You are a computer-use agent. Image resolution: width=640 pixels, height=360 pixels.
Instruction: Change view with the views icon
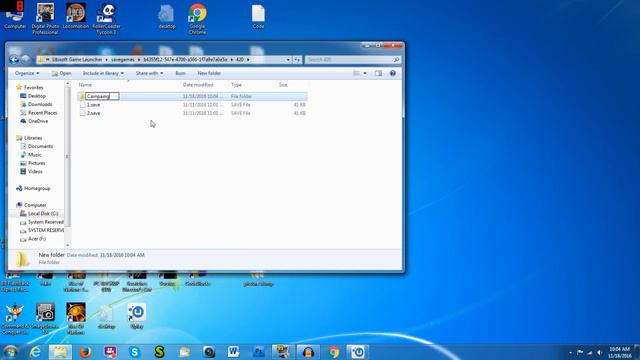point(356,73)
